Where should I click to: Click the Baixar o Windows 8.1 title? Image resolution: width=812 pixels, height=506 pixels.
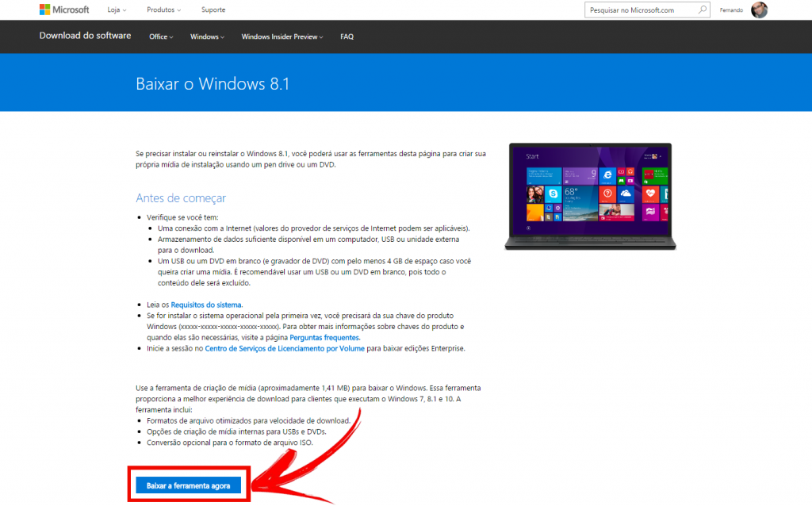pos(213,83)
